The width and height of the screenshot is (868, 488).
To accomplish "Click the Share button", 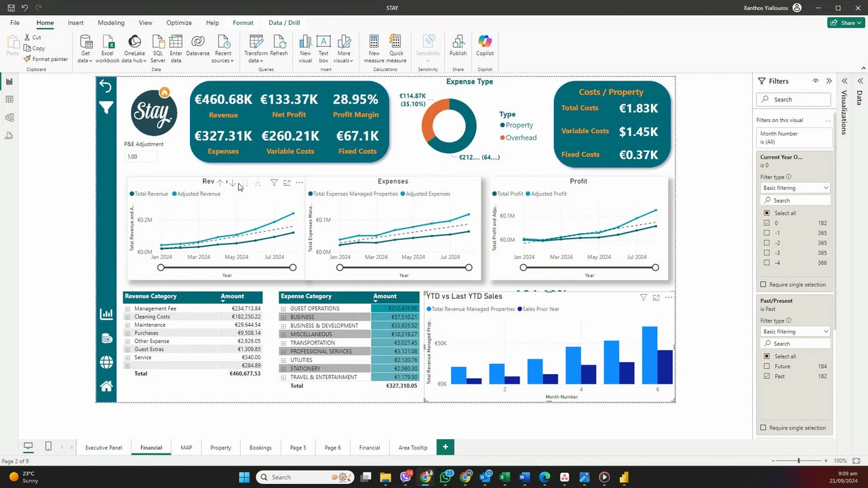I will pyautogui.click(x=846, y=22).
